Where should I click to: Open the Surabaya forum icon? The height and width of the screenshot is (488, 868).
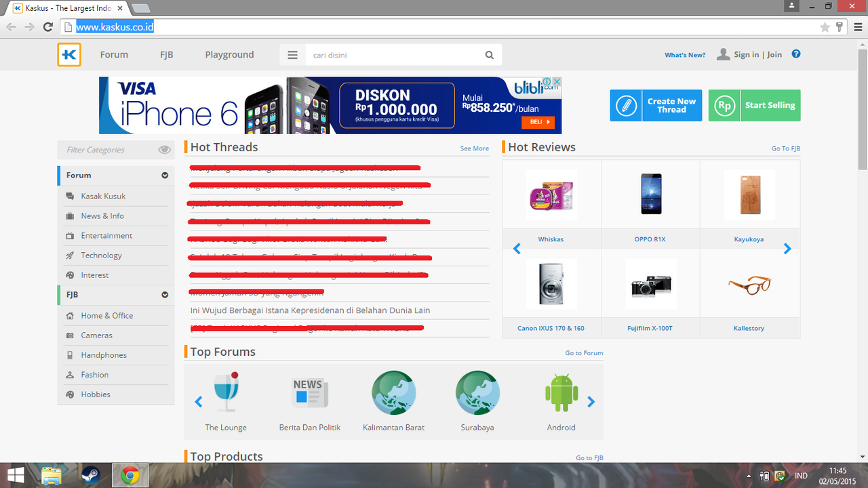point(477,392)
